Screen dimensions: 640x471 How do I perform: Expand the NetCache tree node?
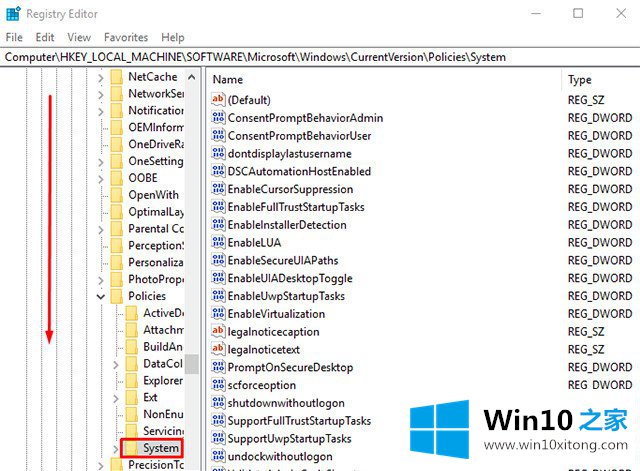pyautogui.click(x=101, y=77)
